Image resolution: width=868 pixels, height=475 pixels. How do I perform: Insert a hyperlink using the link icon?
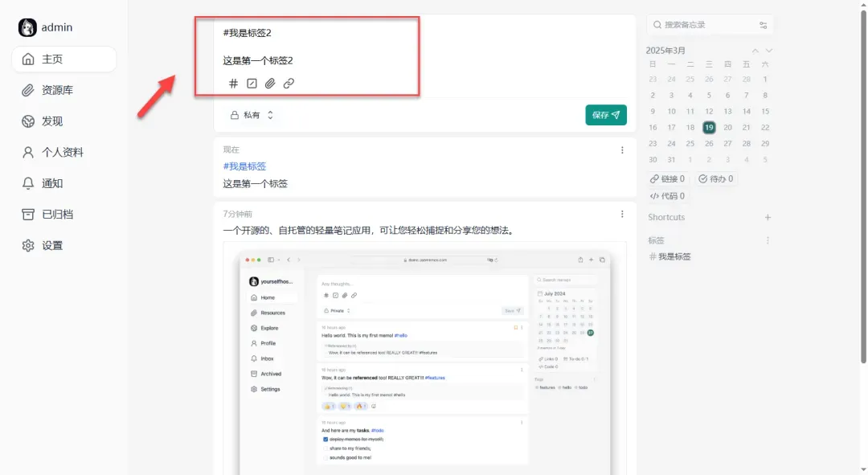click(x=289, y=83)
